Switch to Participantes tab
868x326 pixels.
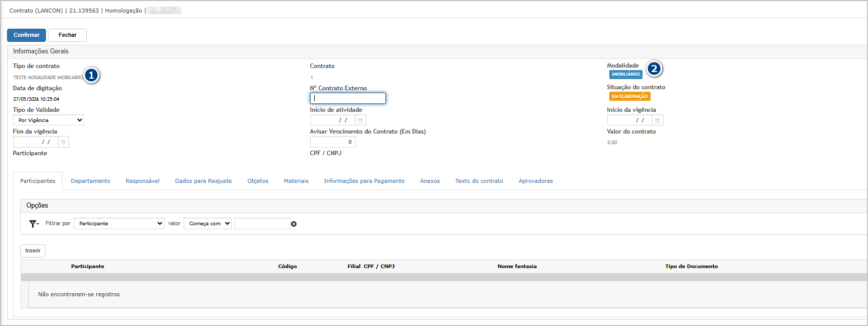[38, 181]
